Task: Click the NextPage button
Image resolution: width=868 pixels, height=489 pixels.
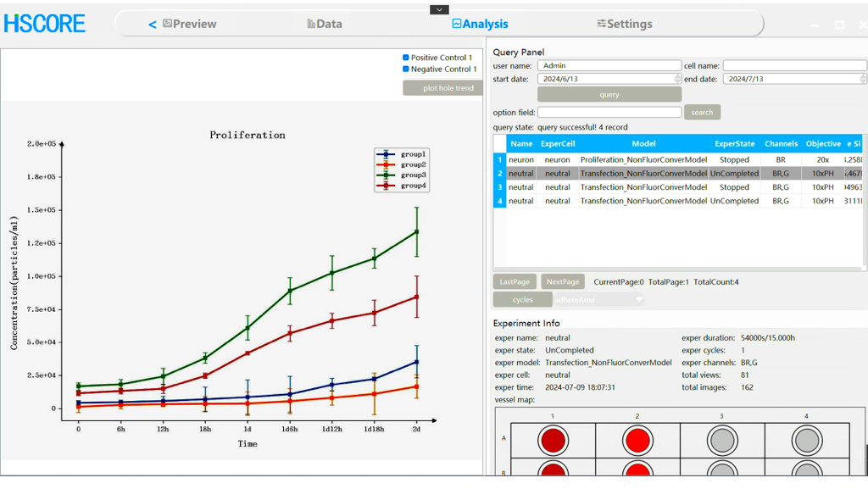Action: [x=563, y=281]
